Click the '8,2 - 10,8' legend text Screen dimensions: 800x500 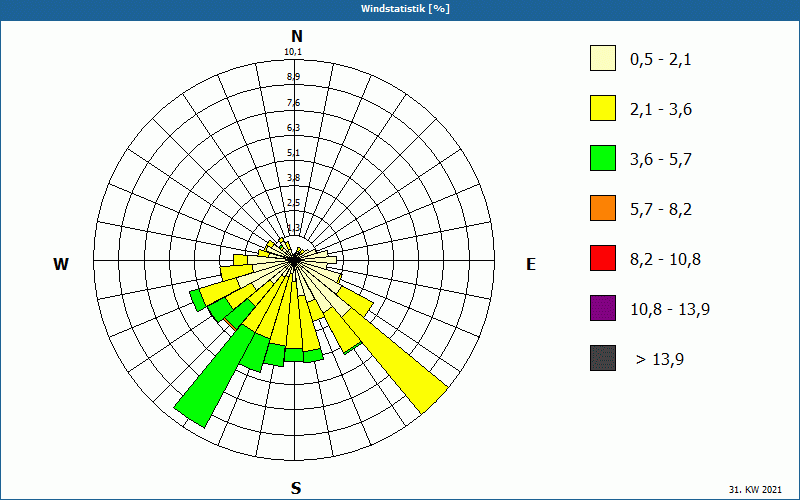pyautogui.click(x=665, y=260)
